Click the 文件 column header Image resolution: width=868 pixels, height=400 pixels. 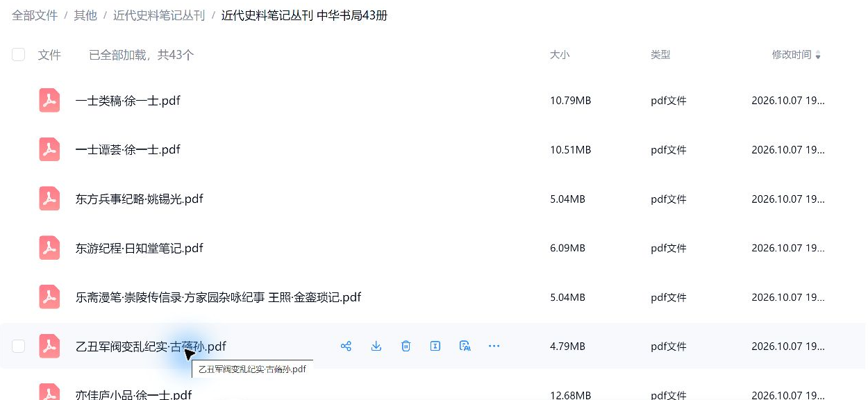tap(49, 55)
